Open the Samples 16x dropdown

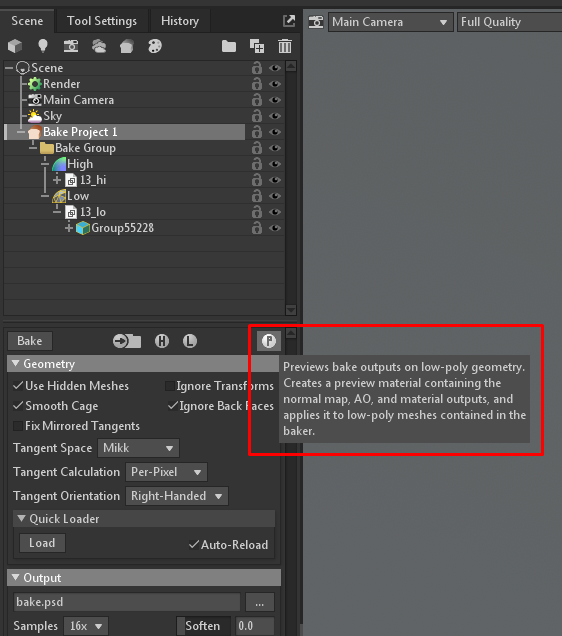pyautogui.click(x=86, y=626)
